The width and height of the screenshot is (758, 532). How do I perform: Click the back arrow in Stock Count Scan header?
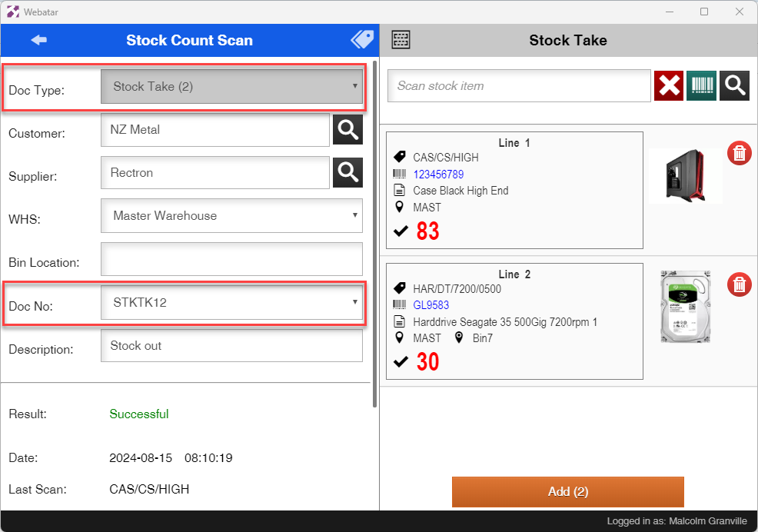click(38, 41)
